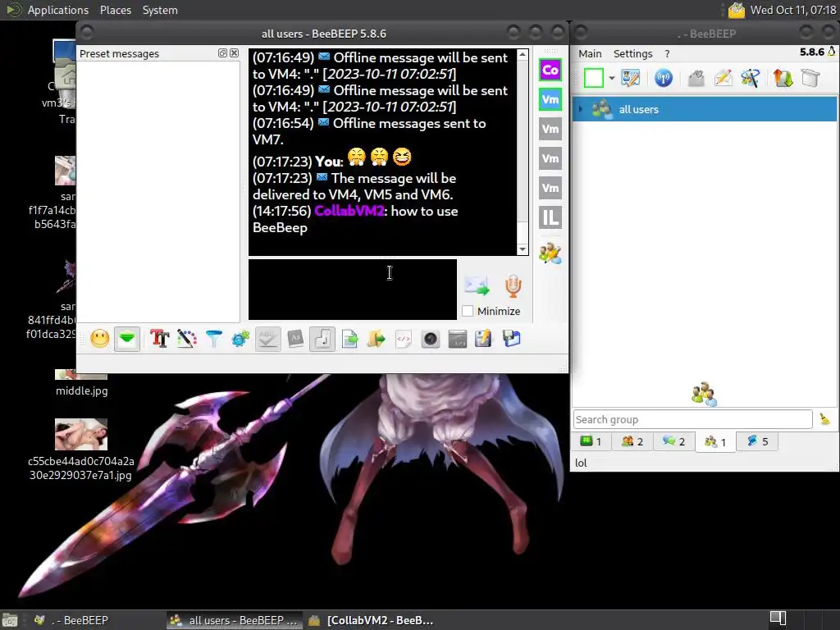Click the show desktop icon in bottom-left panel
Screen dimensions: 840x630
click(10, 620)
